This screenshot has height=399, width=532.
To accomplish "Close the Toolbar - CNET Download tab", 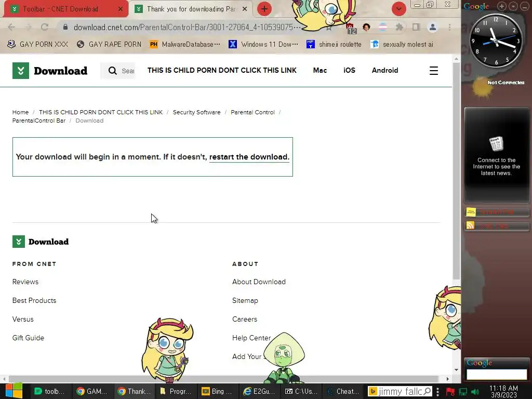I will coord(120,9).
